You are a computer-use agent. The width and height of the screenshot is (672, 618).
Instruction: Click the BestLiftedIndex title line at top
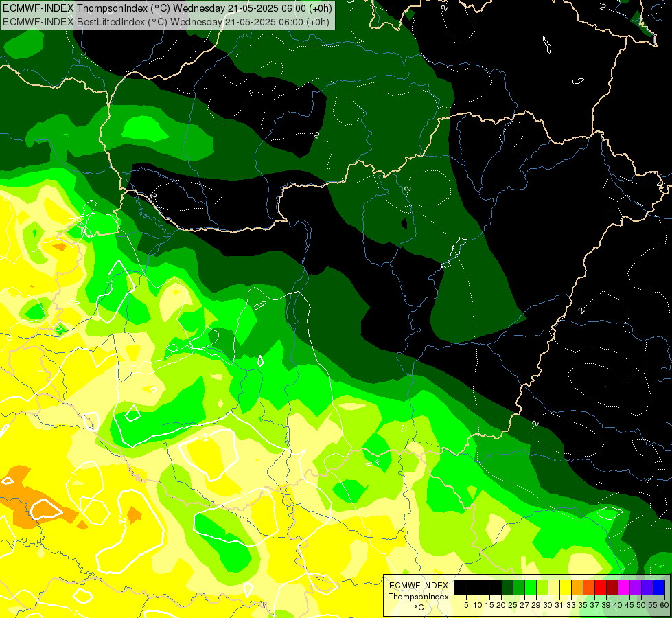pyautogui.click(x=166, y=22)
